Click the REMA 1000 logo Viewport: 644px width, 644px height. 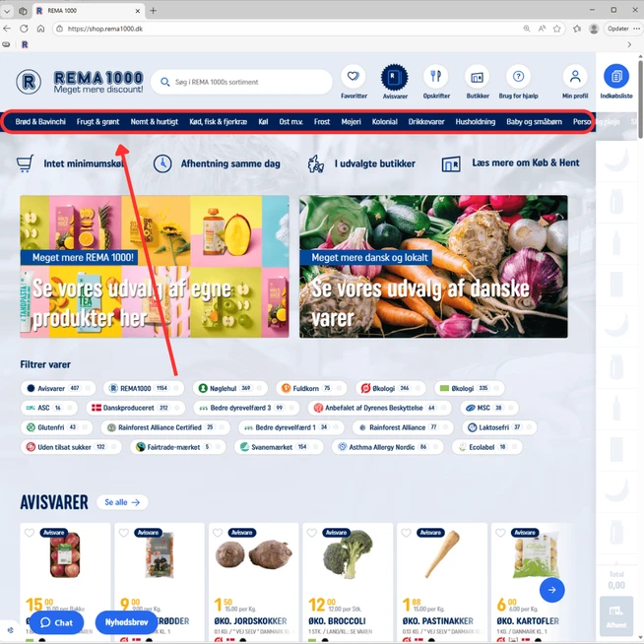80,82
